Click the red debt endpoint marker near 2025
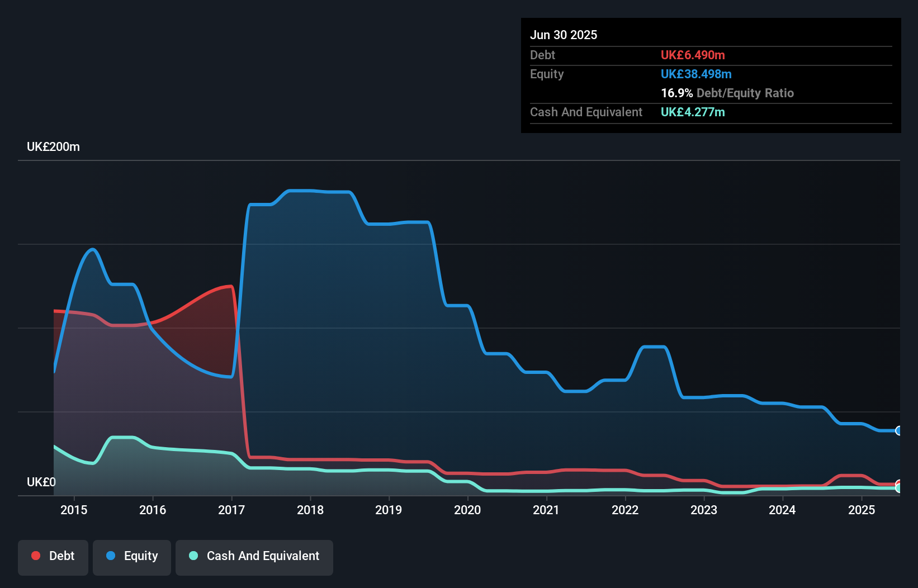Image resolution: width=918 pixels, height=588 pixels. [x=897, y=482]
